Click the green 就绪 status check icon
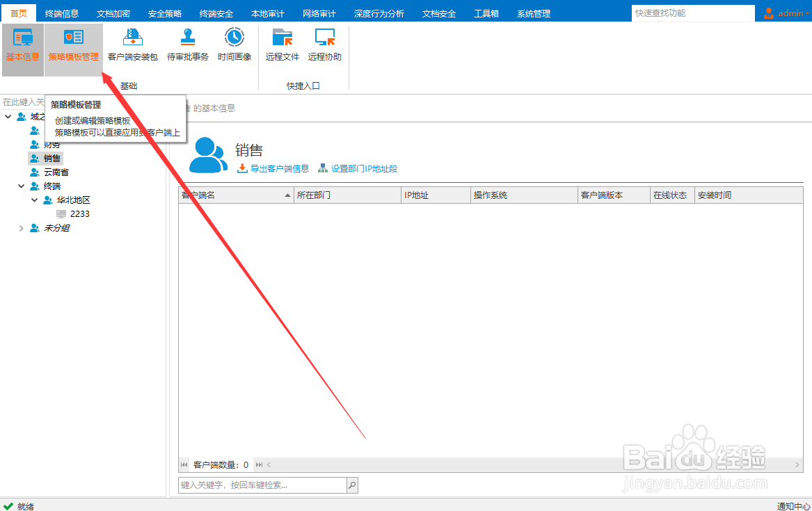 [x=8, y=506]
